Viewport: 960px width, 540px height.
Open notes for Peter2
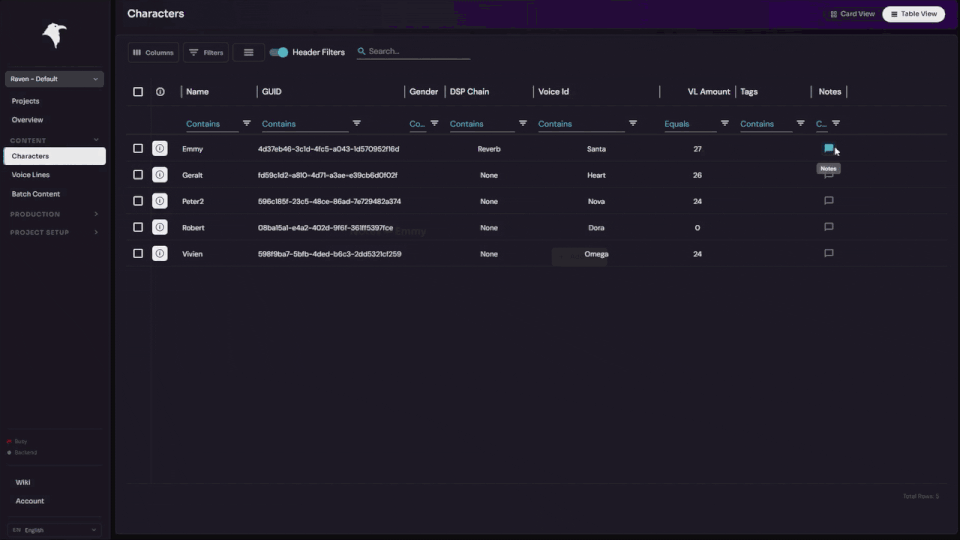pos(828,200)
